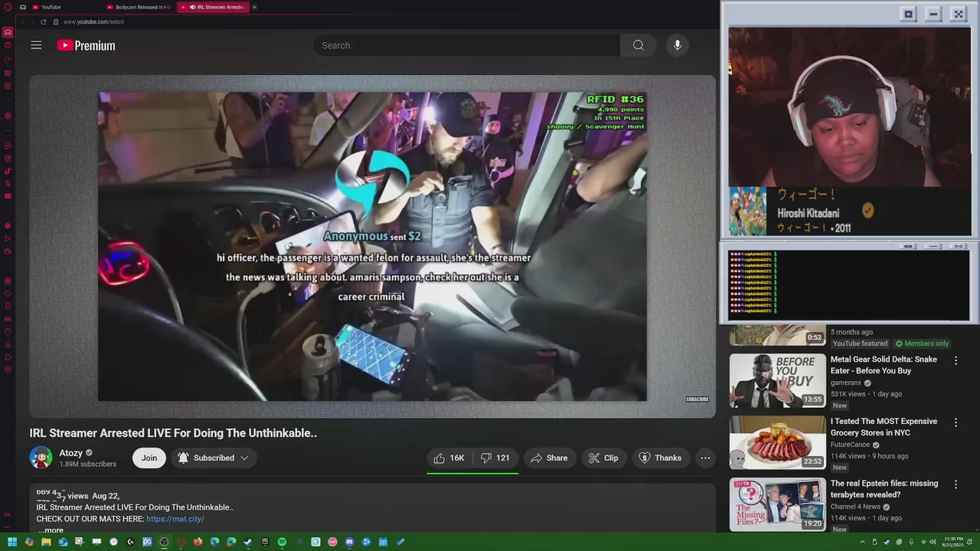980x551 pixels.
Task: Send Thanks to the creator
Action: [660, 458]
